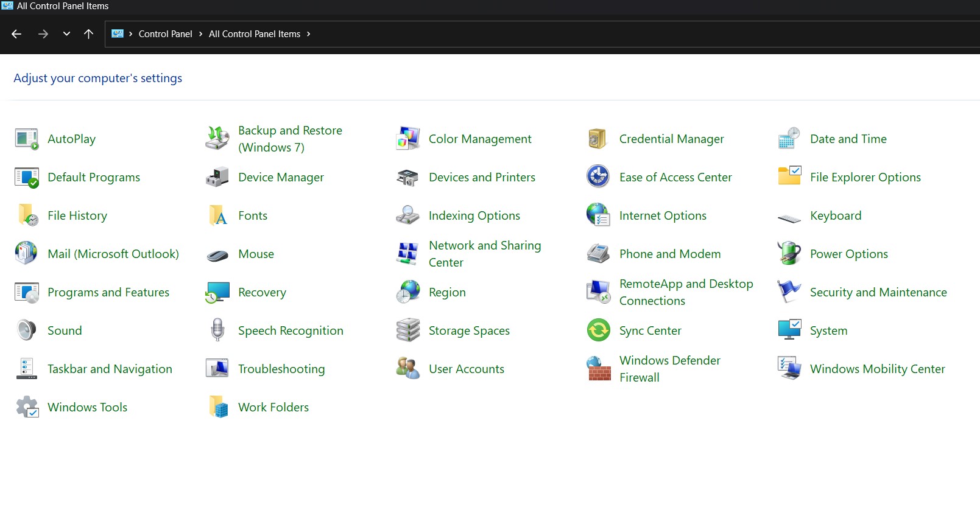Open the Ease of Access Center icon
Screen dimensions: 980x510
[598, 177]
